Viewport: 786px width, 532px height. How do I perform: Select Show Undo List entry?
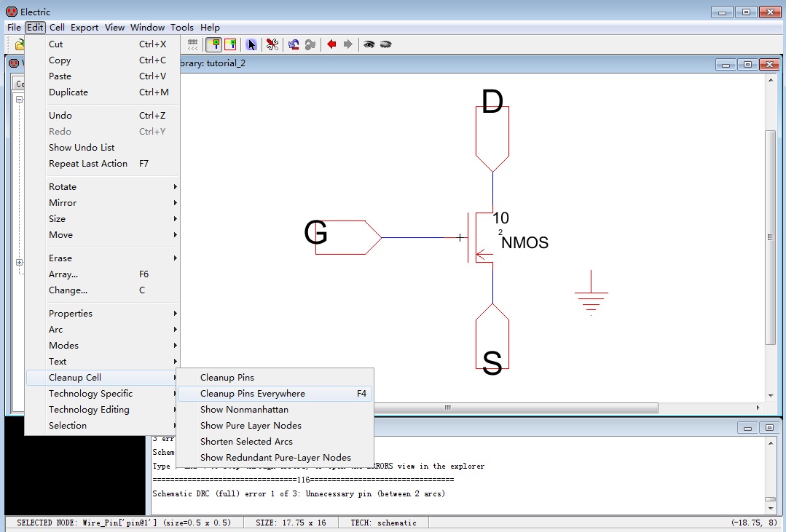coord(82,148)
